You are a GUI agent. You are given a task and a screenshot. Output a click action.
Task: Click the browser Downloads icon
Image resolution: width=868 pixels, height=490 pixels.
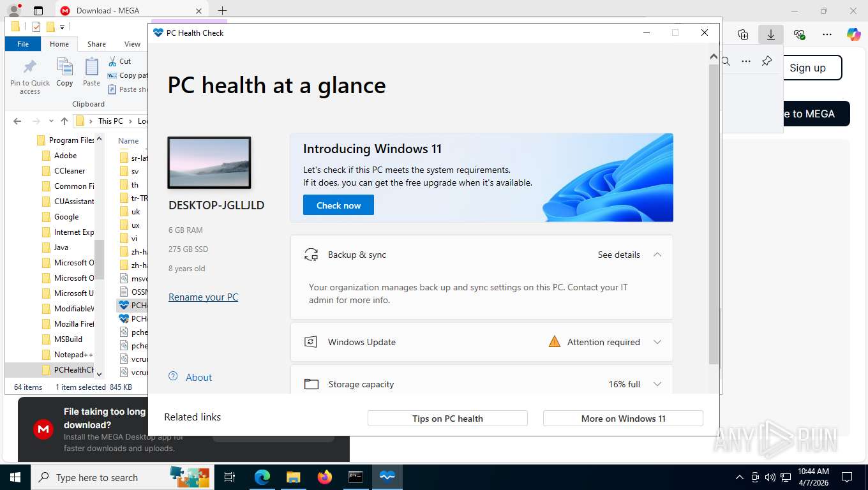pyautogui.click(x=770, y=34)
